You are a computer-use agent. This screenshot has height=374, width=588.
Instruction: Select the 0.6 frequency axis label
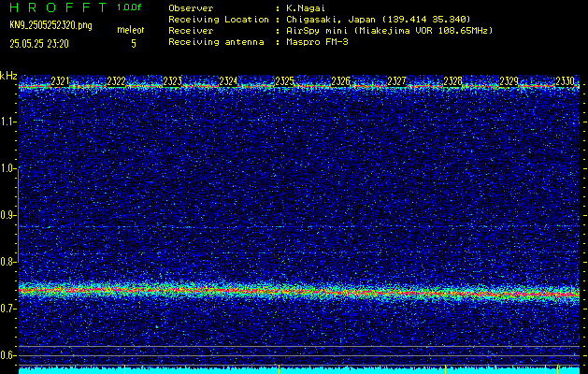(8, 355)
